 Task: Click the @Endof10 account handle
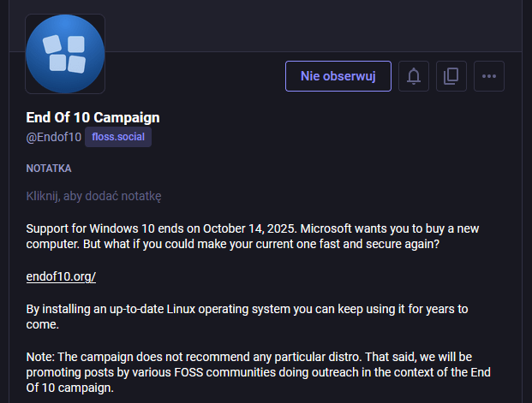53,137
